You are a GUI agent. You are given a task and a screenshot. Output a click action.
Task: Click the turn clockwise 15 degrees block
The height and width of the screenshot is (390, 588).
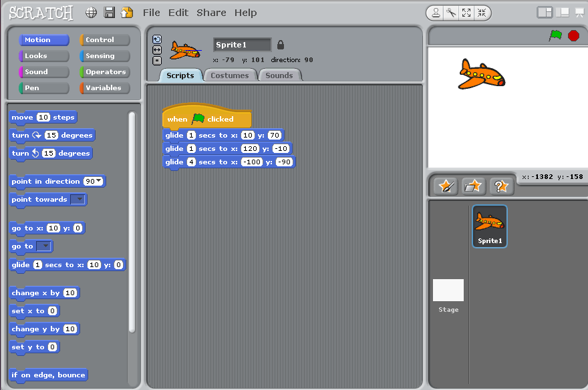click(52, 136)
